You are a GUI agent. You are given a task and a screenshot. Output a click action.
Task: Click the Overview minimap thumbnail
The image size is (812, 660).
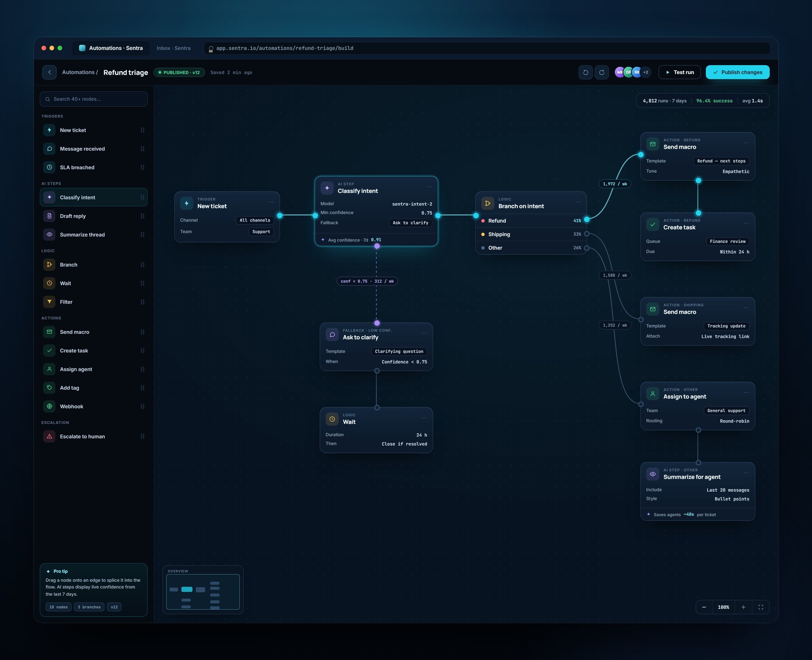(203, 592)
